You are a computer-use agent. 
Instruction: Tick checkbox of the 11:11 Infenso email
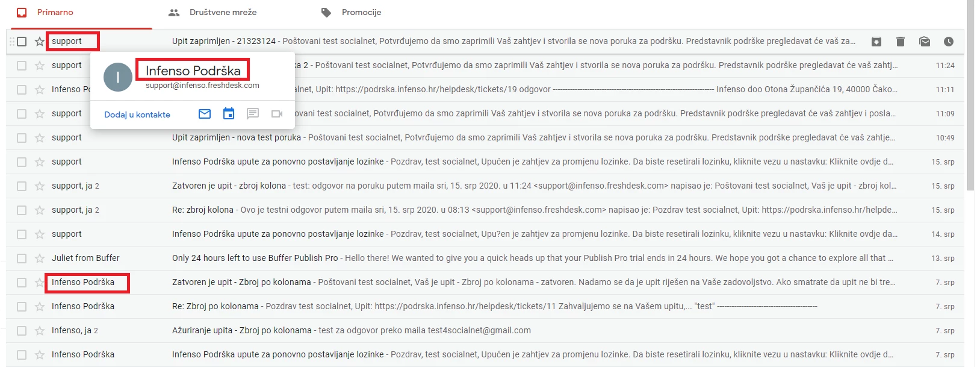[x=22, y=90]
